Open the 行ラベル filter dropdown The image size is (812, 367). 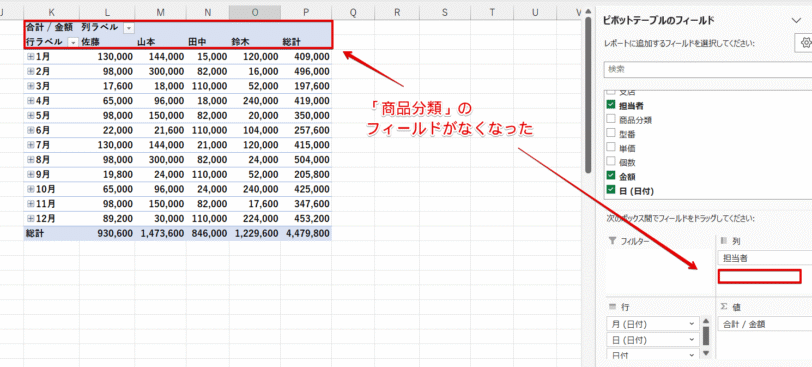coord(73,42)
